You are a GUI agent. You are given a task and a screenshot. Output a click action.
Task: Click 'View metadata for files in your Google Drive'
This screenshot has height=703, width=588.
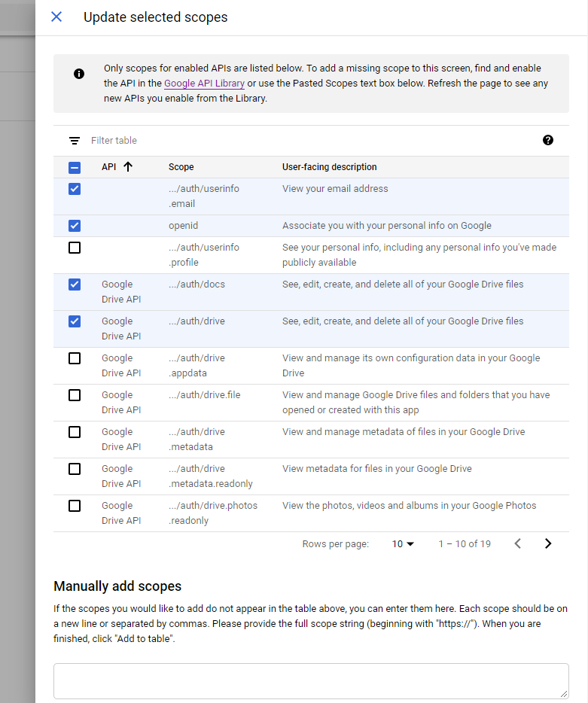point(376,468)
